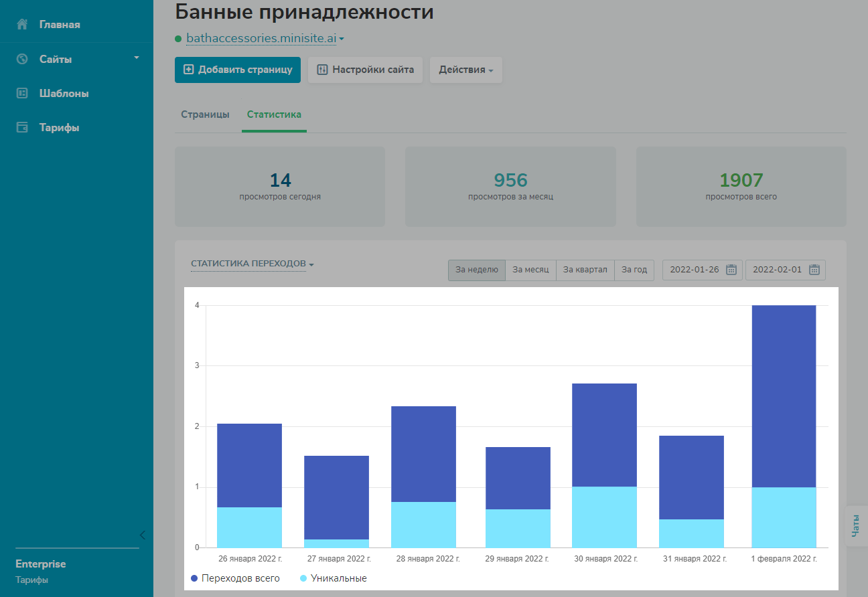The width and height of the screenshot is (868, 597).
Task: Expand the bathaccessories.minisite.ai domain dropdown
Action: pos(265,39)
